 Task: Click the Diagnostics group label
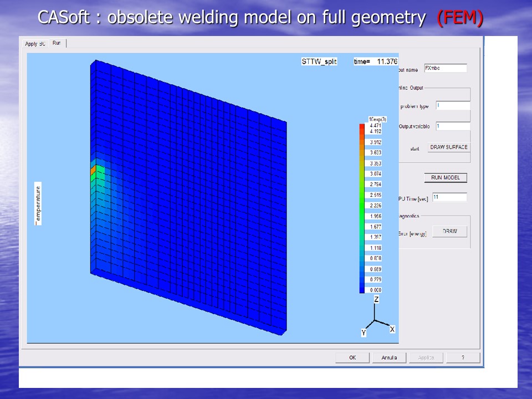[x=409, y=216]
